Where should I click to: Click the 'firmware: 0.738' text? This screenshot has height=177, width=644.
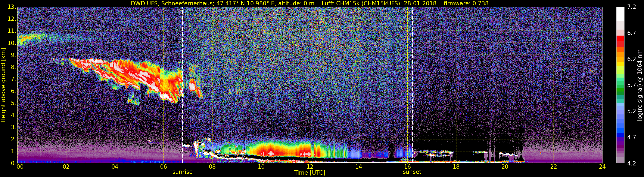pos(466,3)
